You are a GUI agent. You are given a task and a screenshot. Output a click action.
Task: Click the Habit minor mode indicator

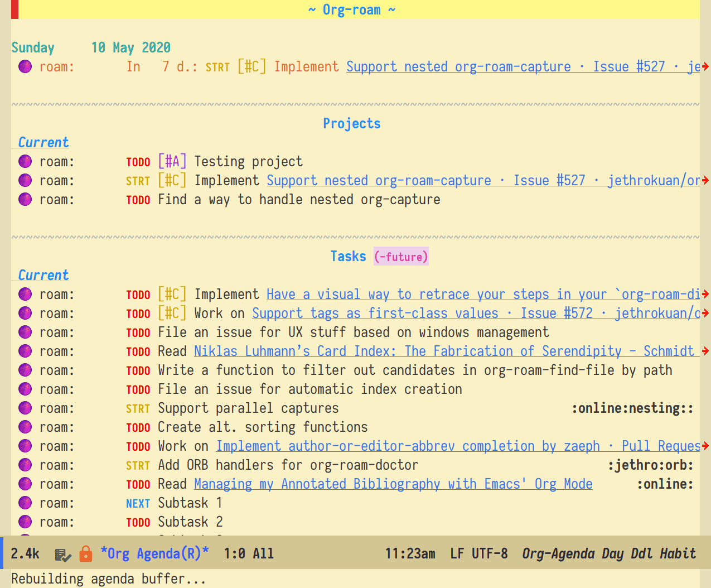(678, 553)
